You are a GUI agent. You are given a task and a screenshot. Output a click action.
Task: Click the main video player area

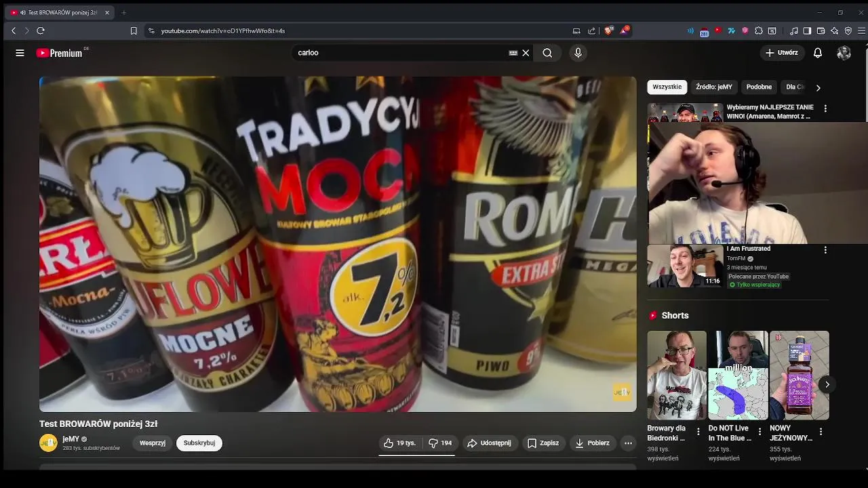coord(338,244)
